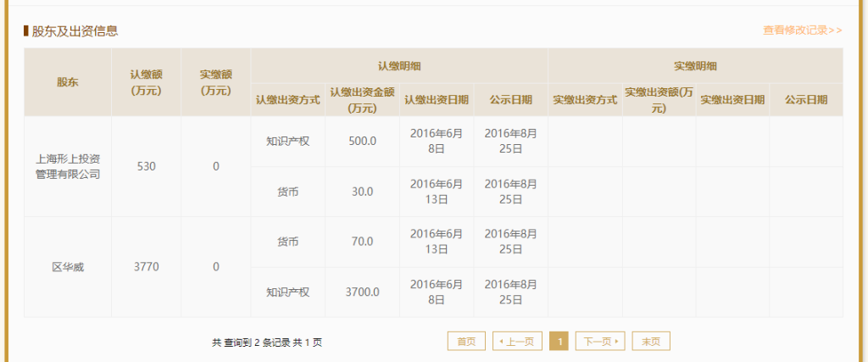This screenshot has width=868, height=362.
Task: Click the 3770 subscribed amount cell
Action: [x=146, y=267]
